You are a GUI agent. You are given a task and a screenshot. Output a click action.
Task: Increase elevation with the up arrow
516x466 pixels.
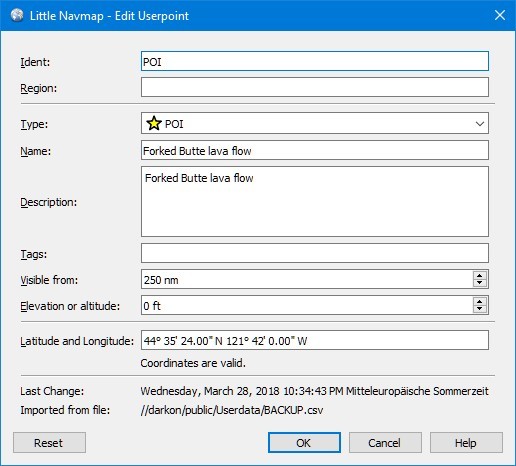479,301
